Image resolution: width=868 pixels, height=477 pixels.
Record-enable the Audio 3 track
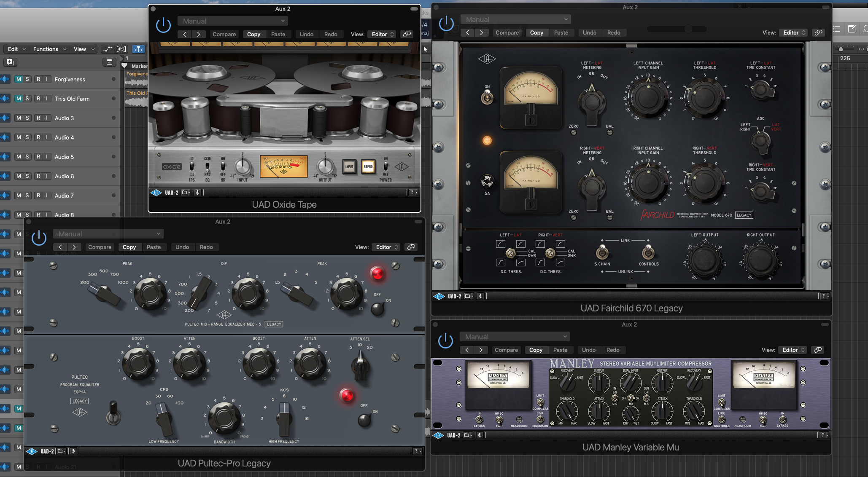point(38,118)
